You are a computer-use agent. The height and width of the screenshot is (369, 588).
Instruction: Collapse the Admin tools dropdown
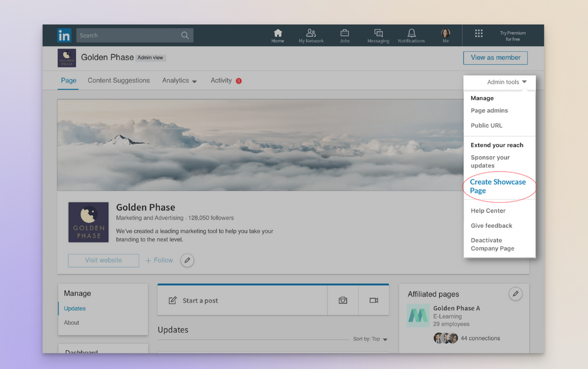point(507,82)
